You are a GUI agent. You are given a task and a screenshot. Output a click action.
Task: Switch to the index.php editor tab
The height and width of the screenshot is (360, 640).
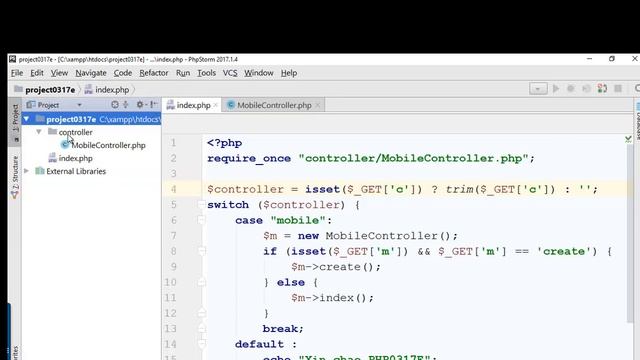pyautogui.click(x=192, y=105)
